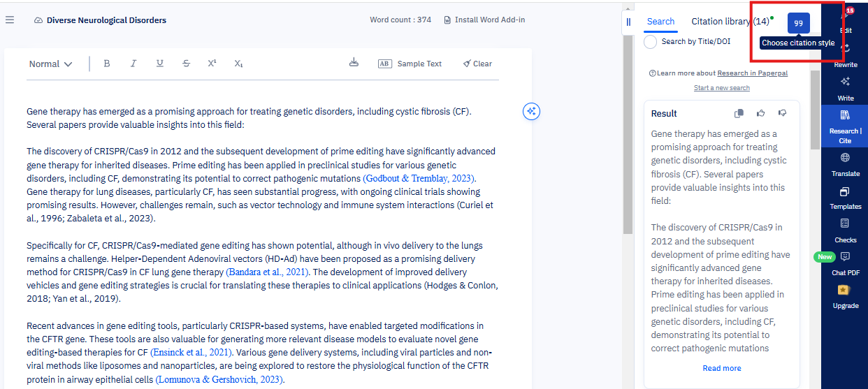Clear the editor content

477,64
